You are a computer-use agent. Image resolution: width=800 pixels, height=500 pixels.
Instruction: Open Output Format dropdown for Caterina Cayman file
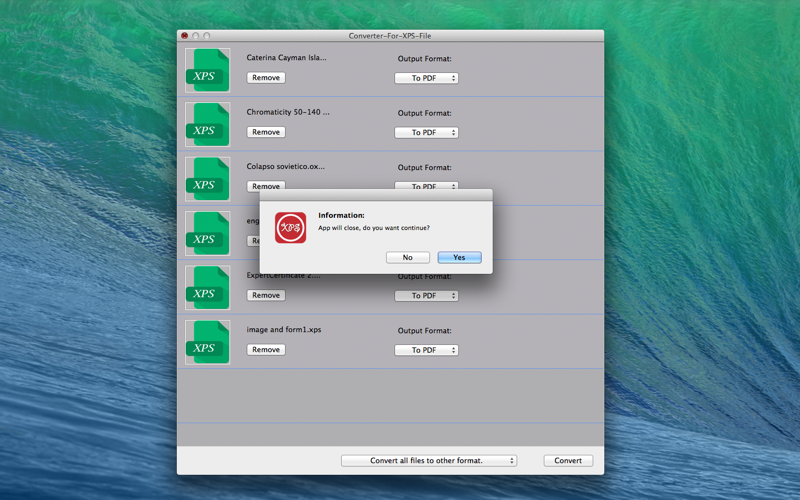coord(426,78)
